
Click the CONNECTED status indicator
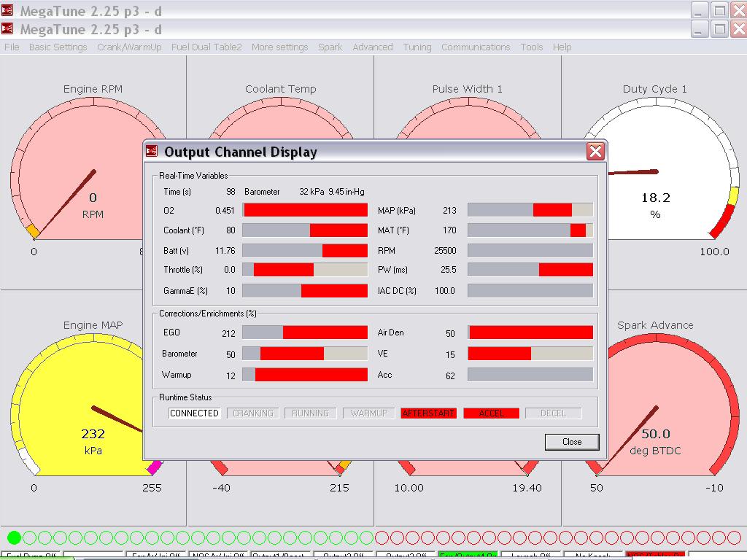pos(194,413)
